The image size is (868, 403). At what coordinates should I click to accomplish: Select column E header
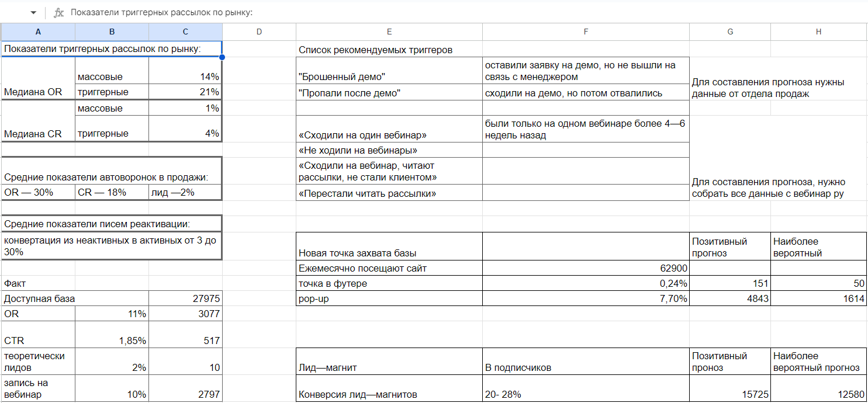tap(389, 32)
